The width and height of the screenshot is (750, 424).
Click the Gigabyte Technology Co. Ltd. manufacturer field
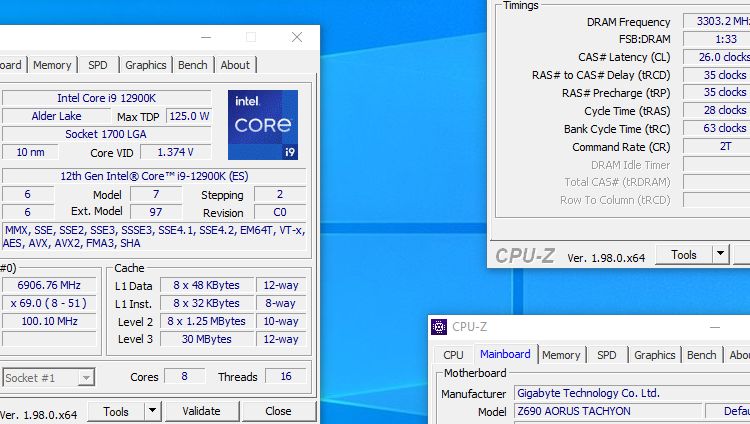632,393
